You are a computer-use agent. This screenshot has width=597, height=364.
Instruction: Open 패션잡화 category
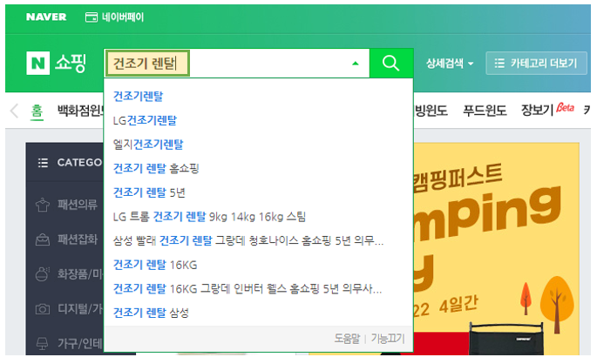click(78, 239)
